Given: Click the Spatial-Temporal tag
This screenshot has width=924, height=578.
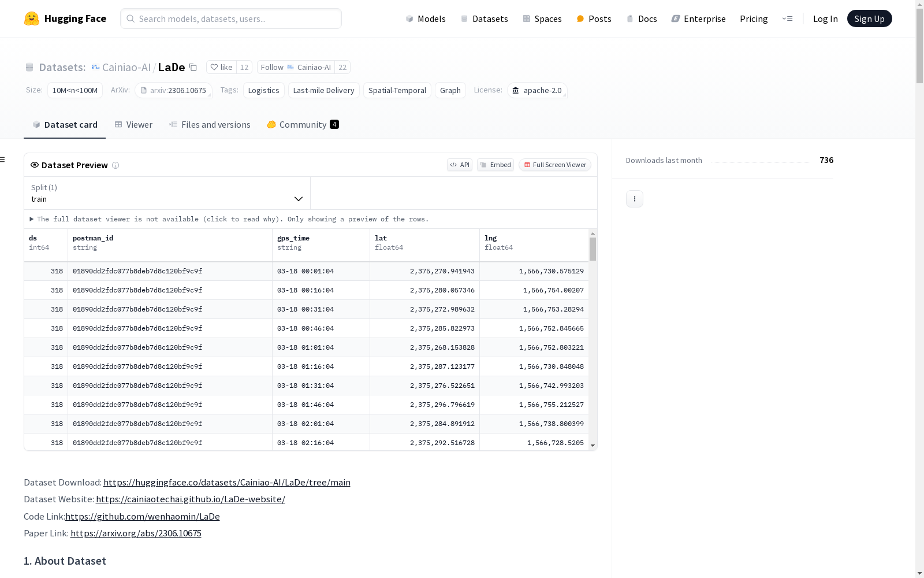Looking at the screenshot, I should coord(397,90).
